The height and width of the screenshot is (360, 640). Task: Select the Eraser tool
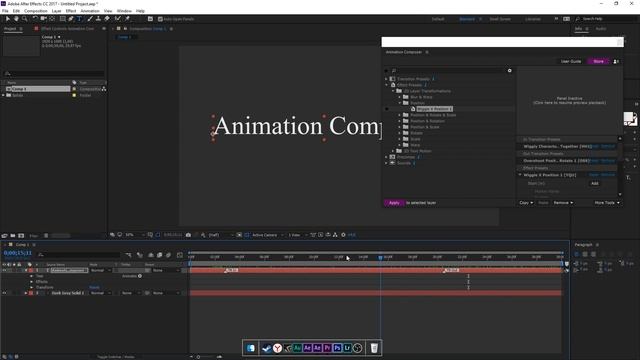pos(107,19)
